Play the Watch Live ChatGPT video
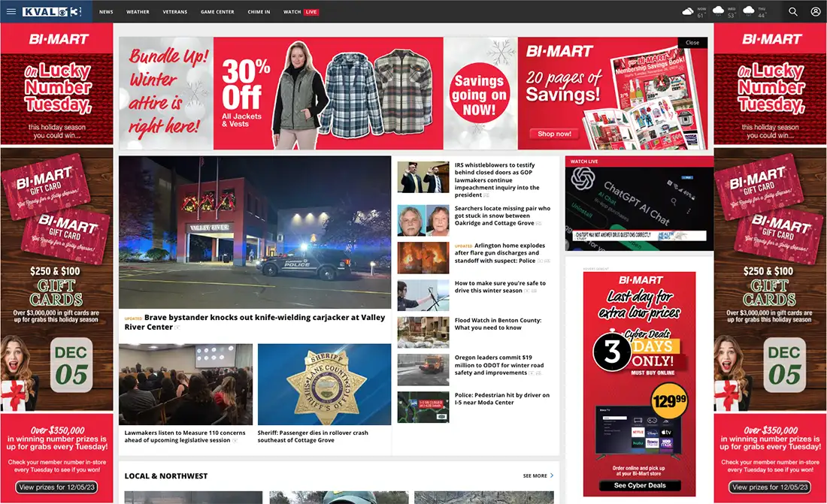The height and width of the screenshot is (504, 827). pyautogui.click(x=639, y=208)
